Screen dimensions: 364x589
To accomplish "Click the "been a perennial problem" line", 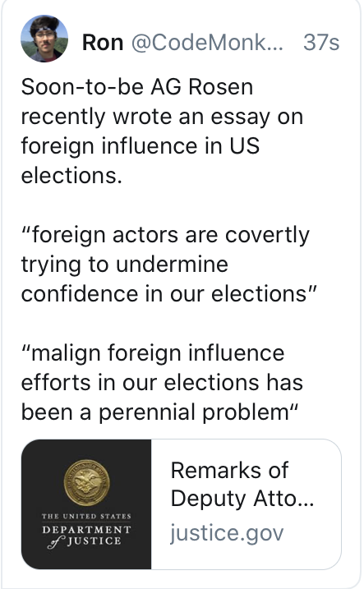I will click(159, 413).
